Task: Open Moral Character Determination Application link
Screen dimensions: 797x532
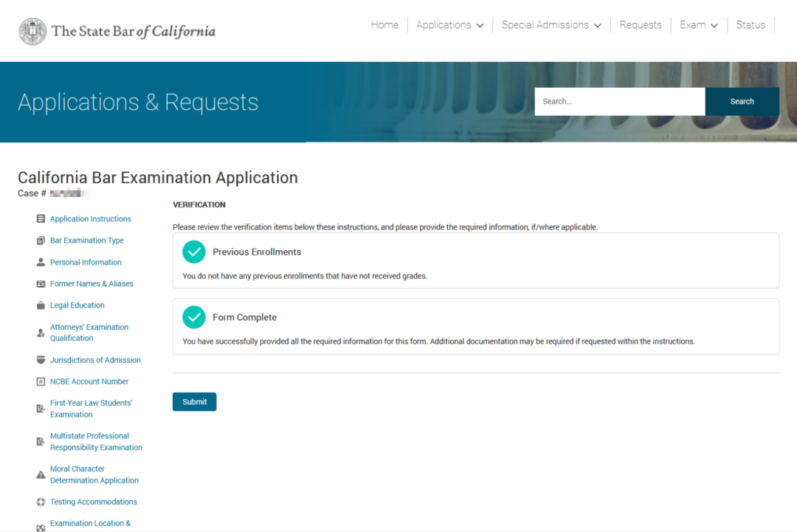Action: click(94, 474)
